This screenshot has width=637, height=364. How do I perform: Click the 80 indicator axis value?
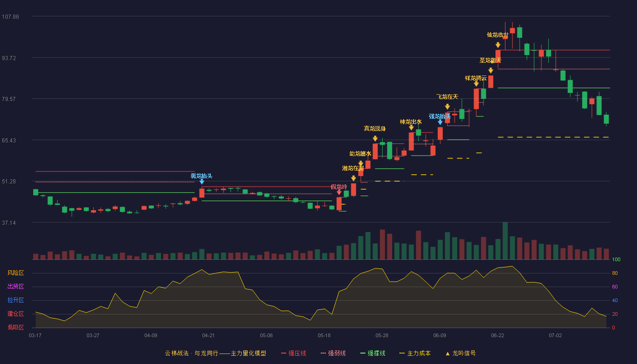point(615,273)
